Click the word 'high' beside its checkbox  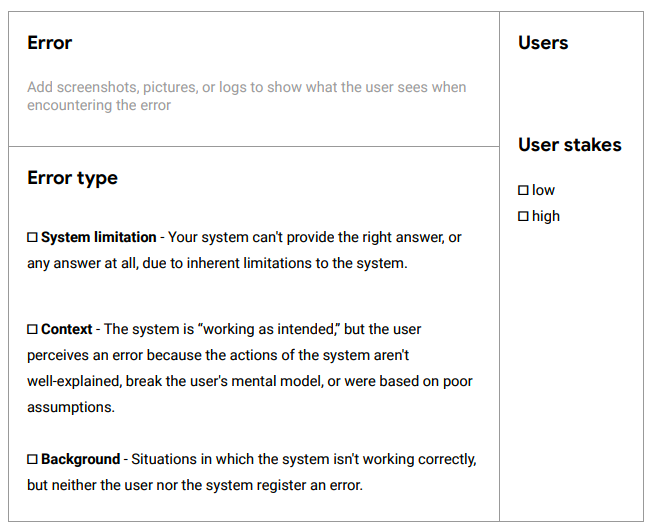coord(546,216)
